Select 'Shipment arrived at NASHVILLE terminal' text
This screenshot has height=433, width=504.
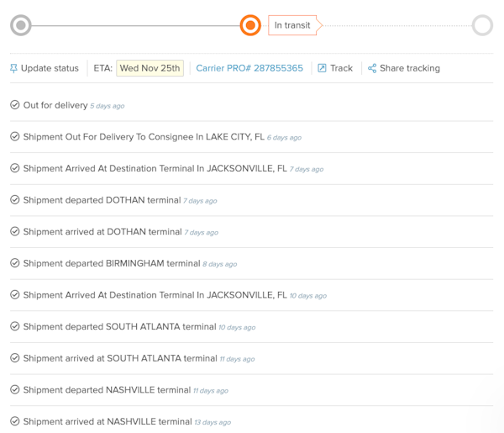(108, 421)
